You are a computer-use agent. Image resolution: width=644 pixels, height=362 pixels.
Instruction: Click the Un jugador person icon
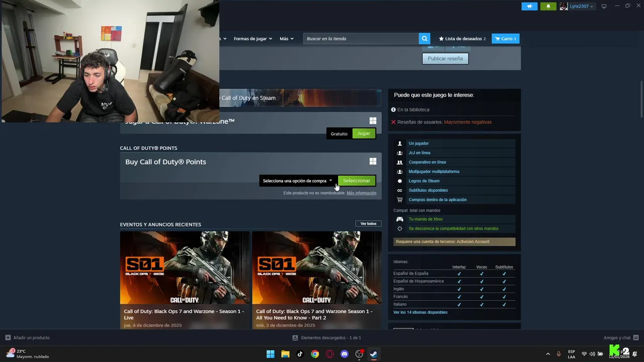coord(400,143)
